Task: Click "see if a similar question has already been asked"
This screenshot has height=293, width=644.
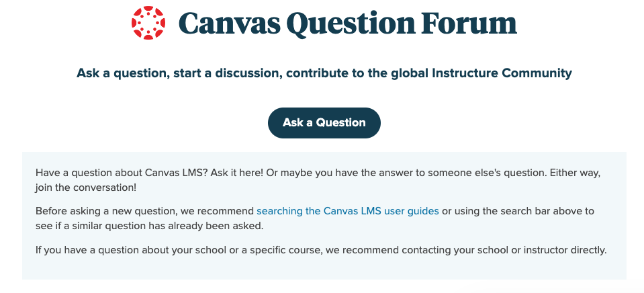Action: point(149,225)
